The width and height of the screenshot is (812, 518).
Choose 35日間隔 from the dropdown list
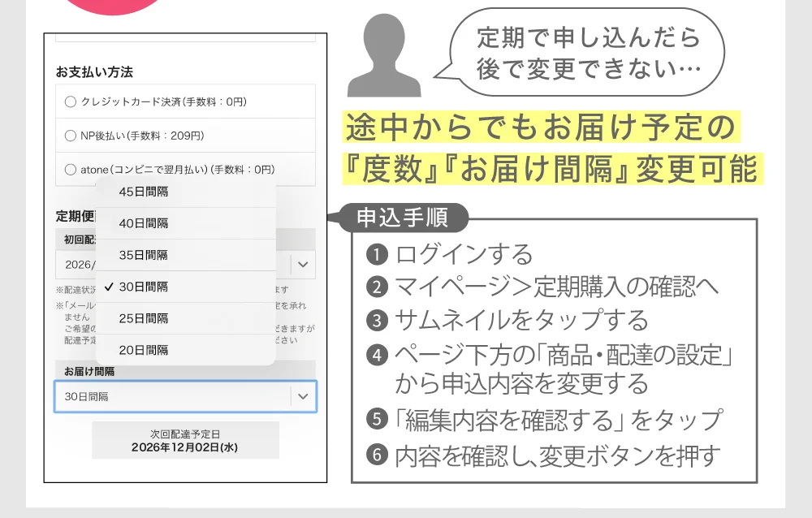coord(185,255)
